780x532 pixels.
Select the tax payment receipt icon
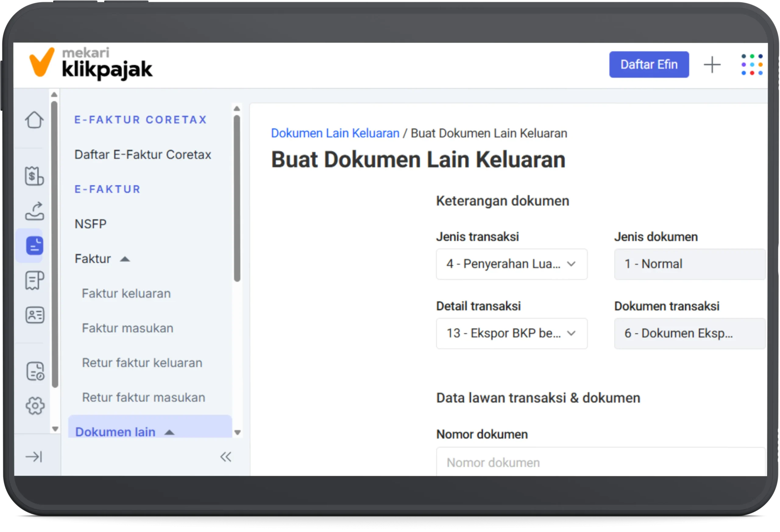tap(34, 176)
